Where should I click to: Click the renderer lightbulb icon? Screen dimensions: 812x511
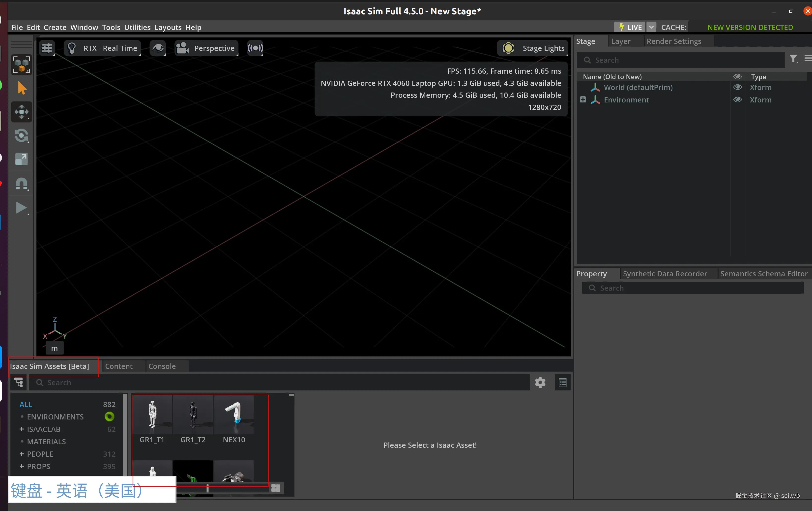click(71, 48)
